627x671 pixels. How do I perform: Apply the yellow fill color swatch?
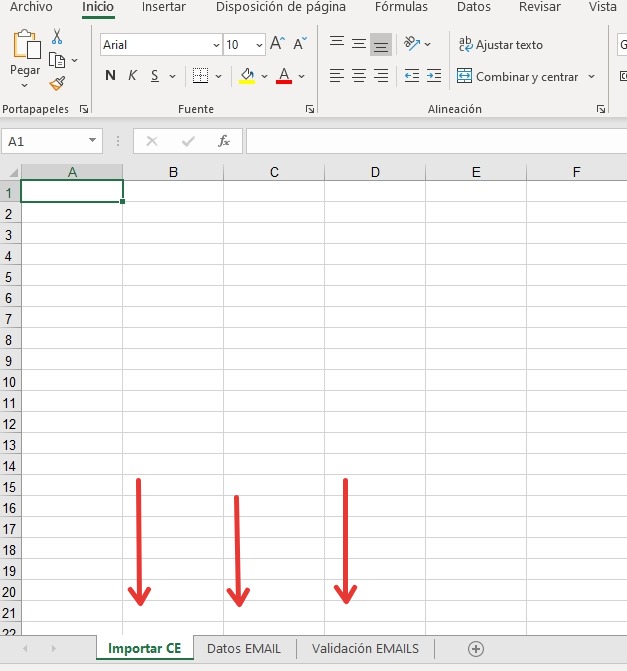(x=247, y=76)
